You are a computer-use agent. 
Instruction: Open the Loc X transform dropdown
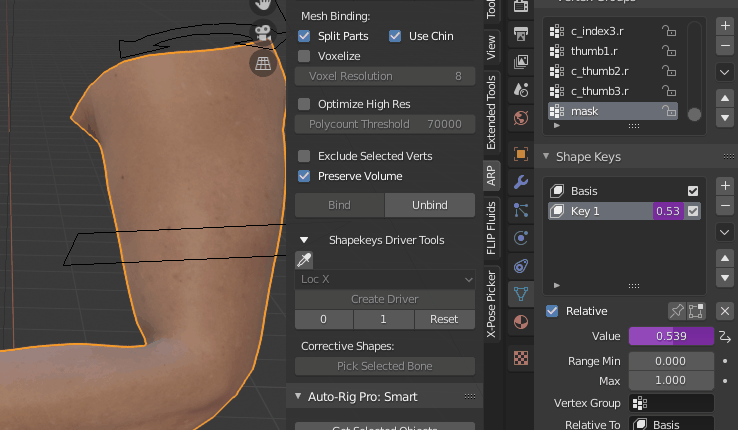385,279
